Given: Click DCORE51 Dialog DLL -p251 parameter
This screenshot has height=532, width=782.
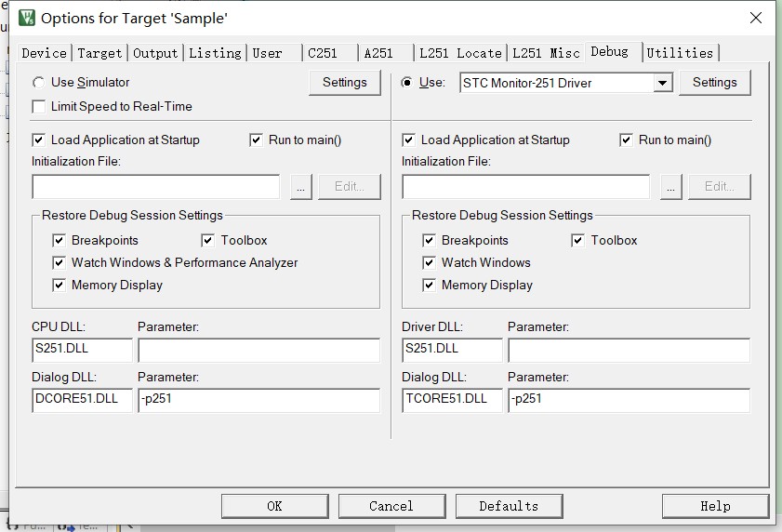Looking at the screenshot, I should pyautogui.click(x=258, y=400).
